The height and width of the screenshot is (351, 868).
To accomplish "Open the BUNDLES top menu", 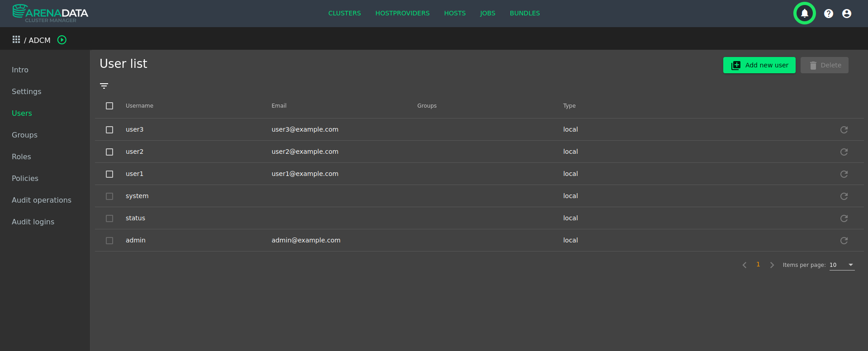I will [x=525, y=13].
